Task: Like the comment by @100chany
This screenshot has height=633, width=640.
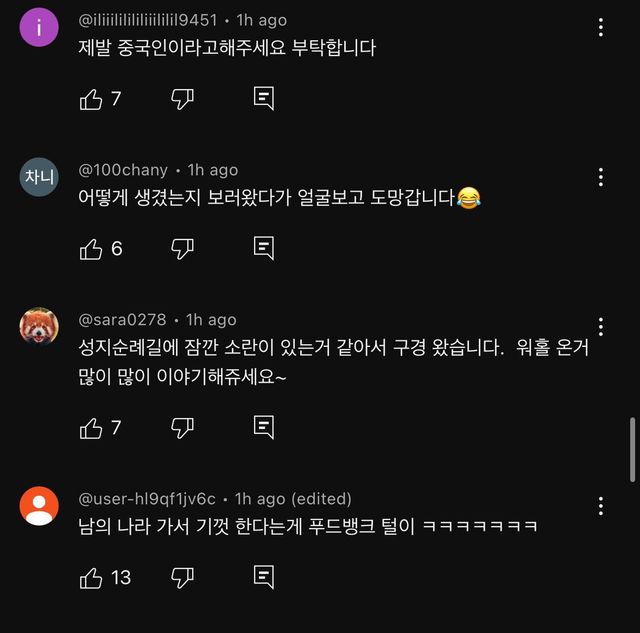Action: click(91, 249)
